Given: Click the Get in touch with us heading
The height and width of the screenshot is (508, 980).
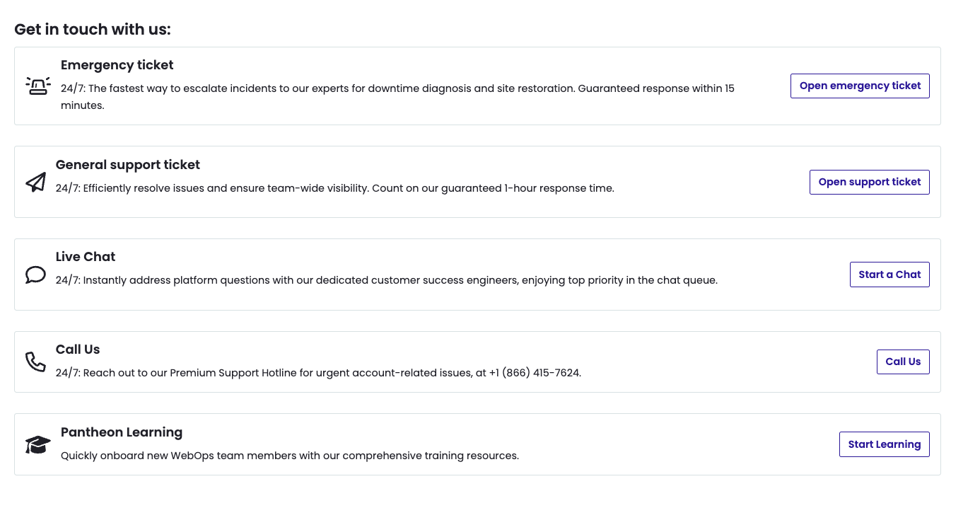Looking at the screenshot, I should click(x=93, y=30).
